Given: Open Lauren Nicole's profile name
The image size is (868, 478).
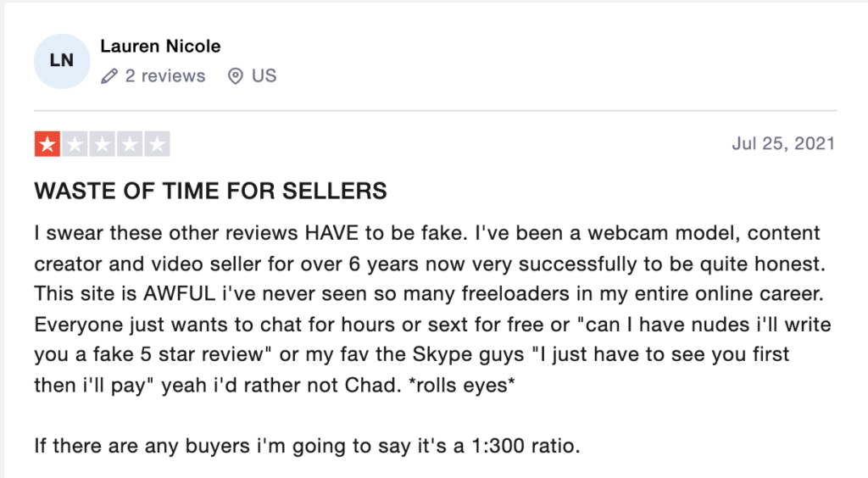Looking at the screenshot, I should click(160, 46).
